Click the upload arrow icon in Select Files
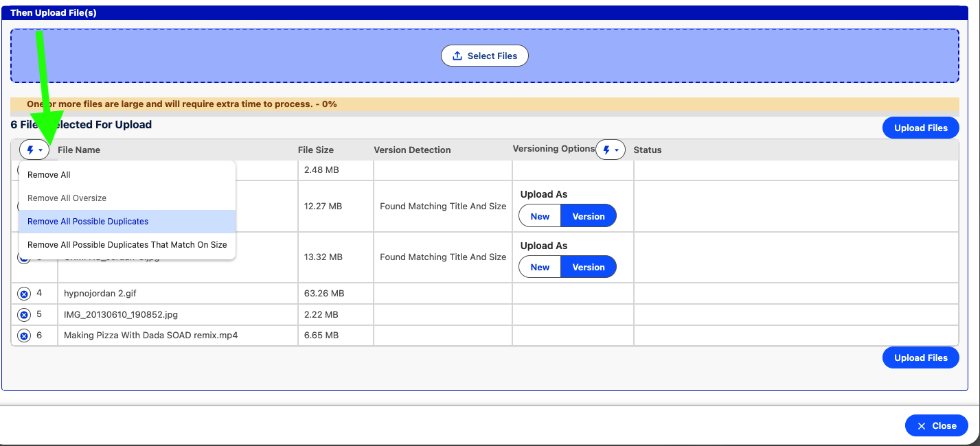 [x=457, y=56]
